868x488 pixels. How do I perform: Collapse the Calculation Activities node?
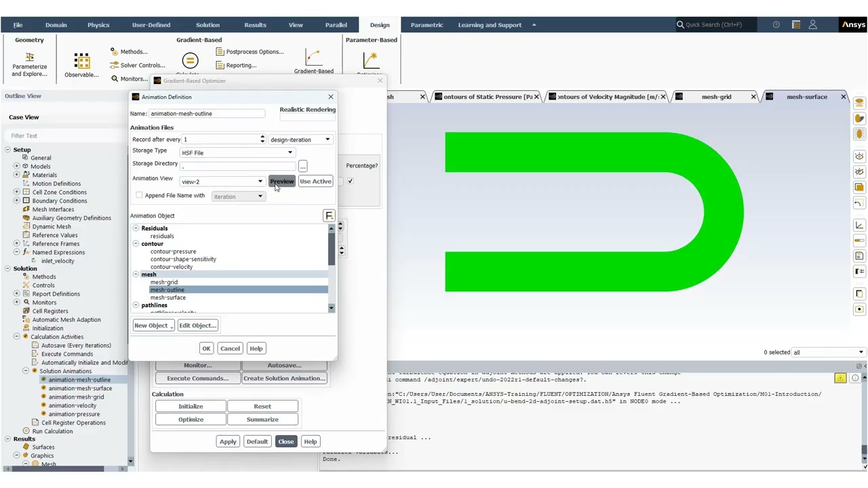[x=17, y=337]
